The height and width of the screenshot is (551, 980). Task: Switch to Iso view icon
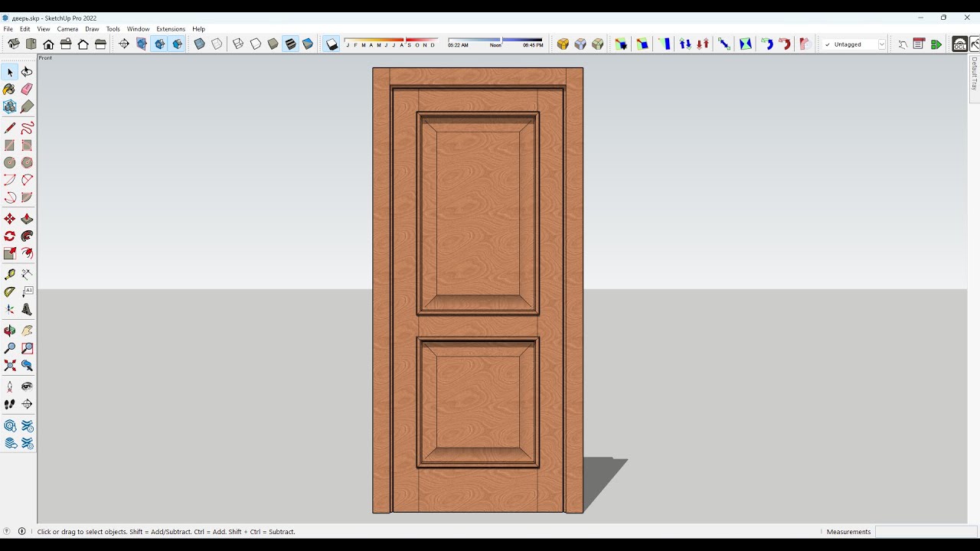14,44
